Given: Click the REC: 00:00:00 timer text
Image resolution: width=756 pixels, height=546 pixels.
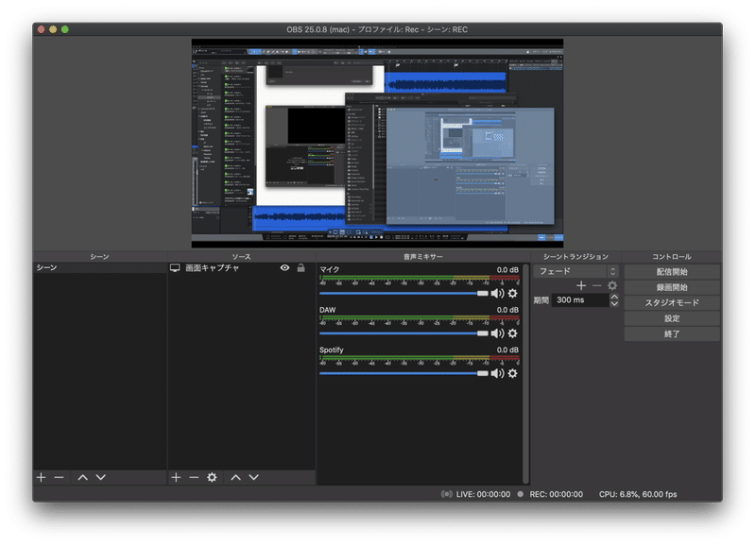Looking at the screenshot, I should pos(557,494).
